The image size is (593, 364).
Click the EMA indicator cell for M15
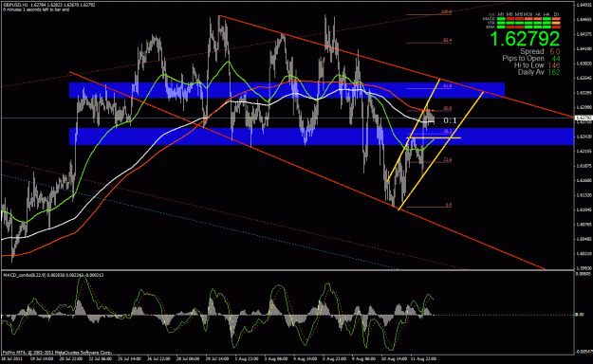pyautogui.click(x=519, y=27)
